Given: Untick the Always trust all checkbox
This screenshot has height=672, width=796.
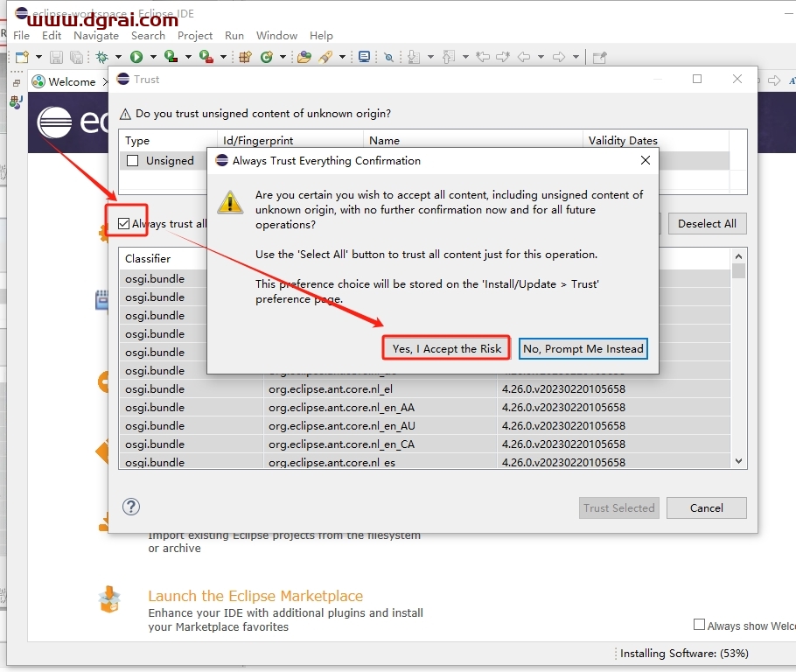Looking at the screenshot, I should 123,223.
